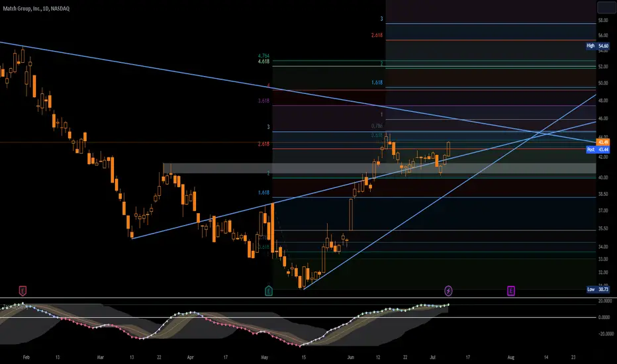The height and width of the screenshot is (364, 617).
Task: Click the 35.50 price axis value
Action: coord(603,228)
